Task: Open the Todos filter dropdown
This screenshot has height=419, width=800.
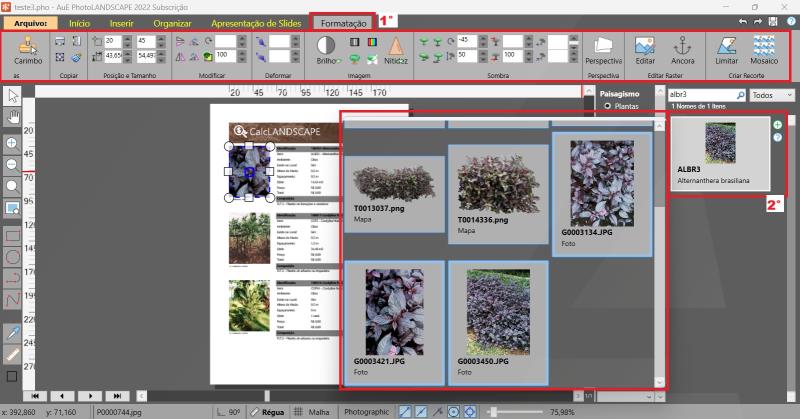Action: pyautogui.click(x=772, y=95)
